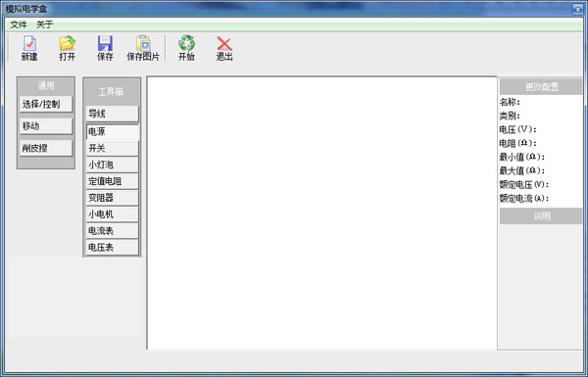588x377 pixels.
Task: Click the 更改配置 button
Action: point(541,87)
